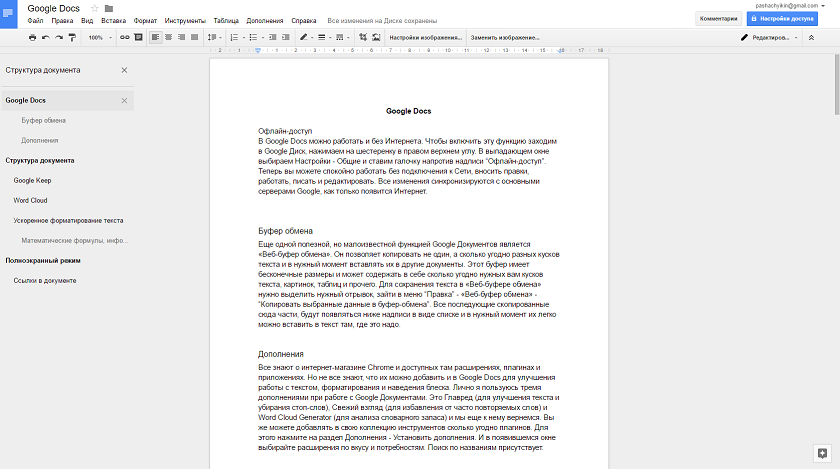The width and height of the screenshot is (840, 469).
Task: Apply numbered list formatting
Action: pos(234,38)
